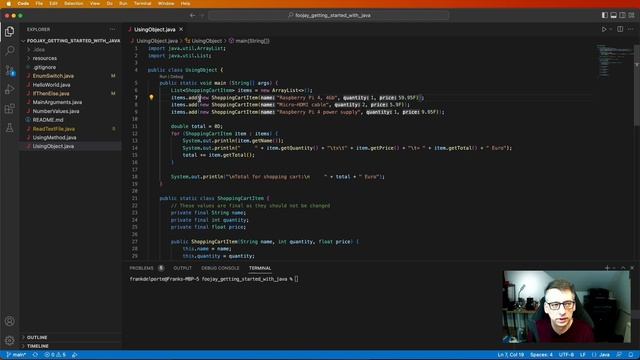
Task: Open the Manage gear icon
Action: point(9,340)
